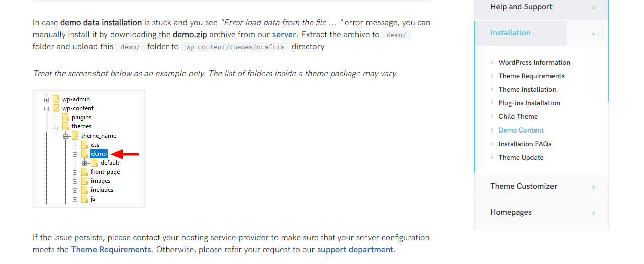Go to WordPress Information page
This screenshot has width=644, height=264.
coord(534,63)
